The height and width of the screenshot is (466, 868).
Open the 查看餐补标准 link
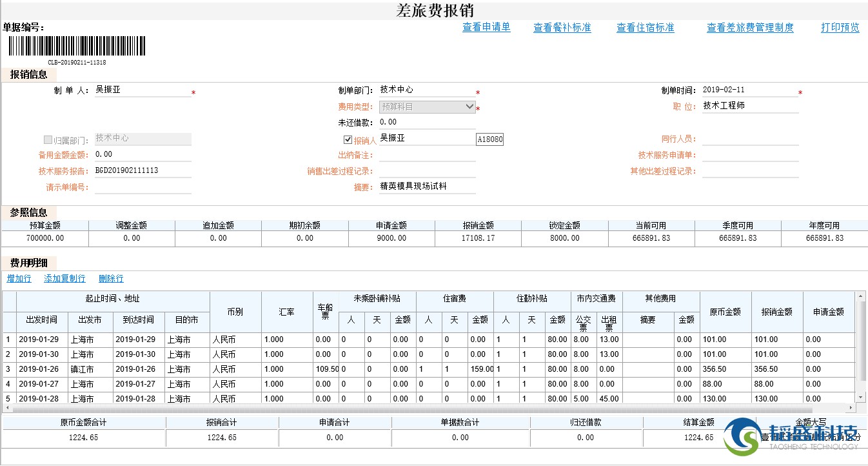coord(562,28)
